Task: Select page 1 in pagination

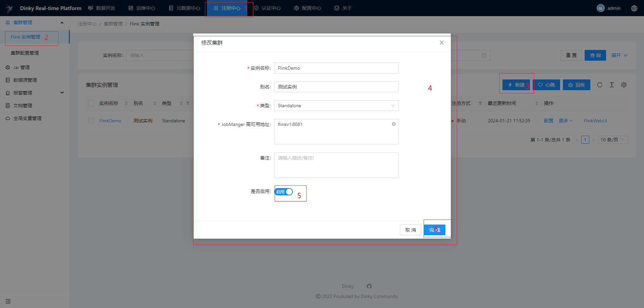Action: point(585,140)
